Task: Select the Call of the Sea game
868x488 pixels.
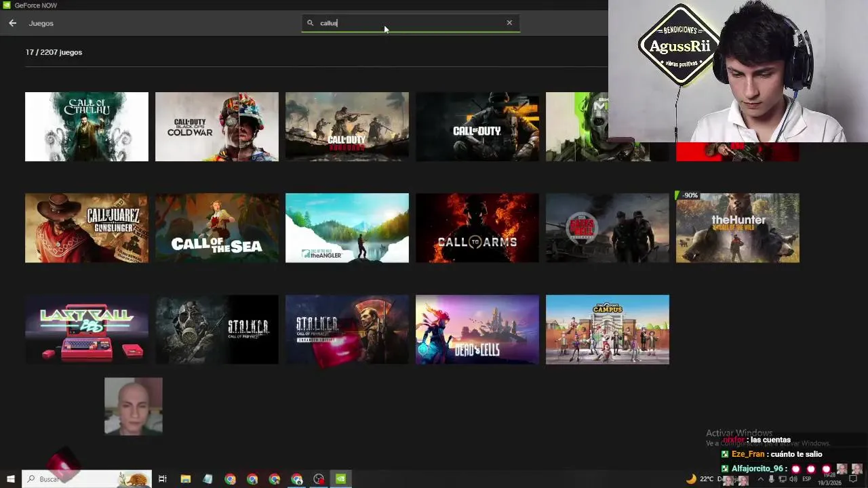Action: [217, 228]
